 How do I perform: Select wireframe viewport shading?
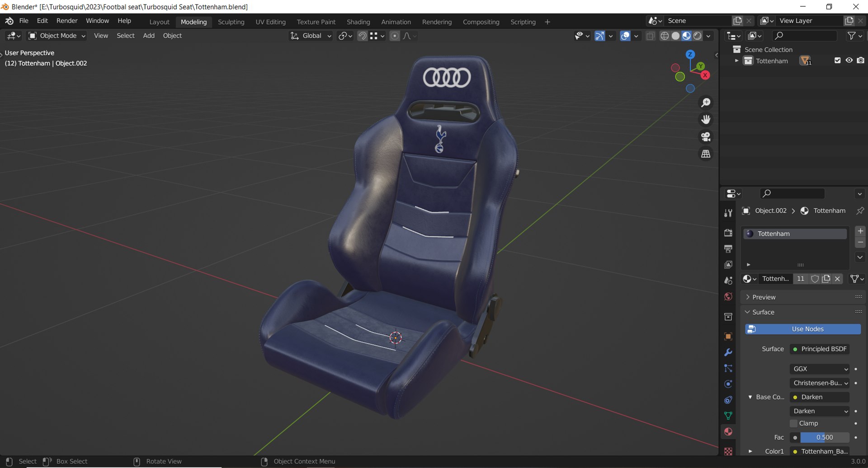[665, 36]
